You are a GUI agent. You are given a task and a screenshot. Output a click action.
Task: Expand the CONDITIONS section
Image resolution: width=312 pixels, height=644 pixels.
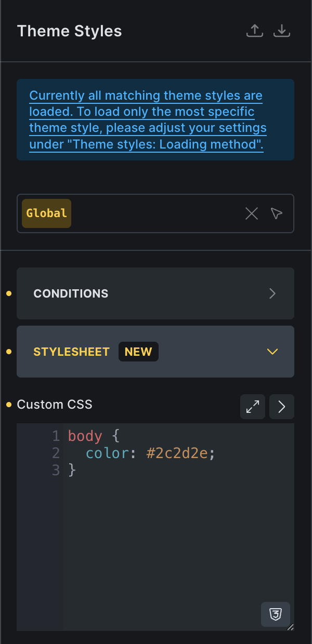(x=272, y=293)
